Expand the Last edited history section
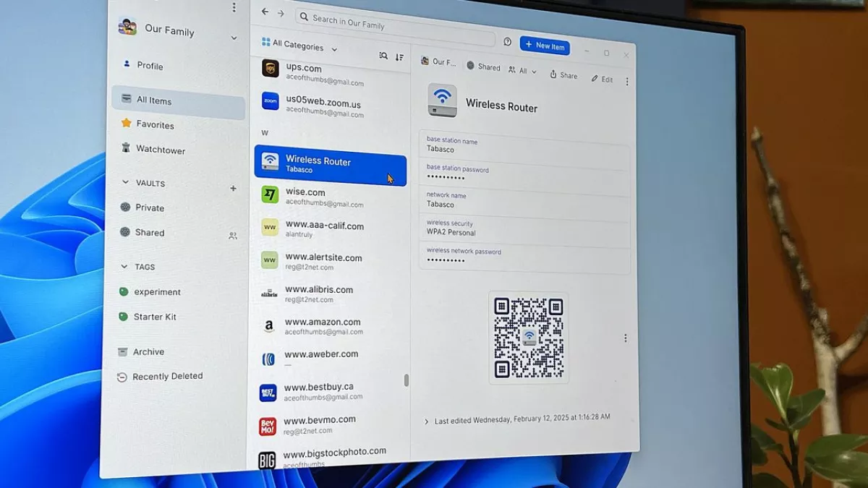868x488 pixels. click(426, 421)
